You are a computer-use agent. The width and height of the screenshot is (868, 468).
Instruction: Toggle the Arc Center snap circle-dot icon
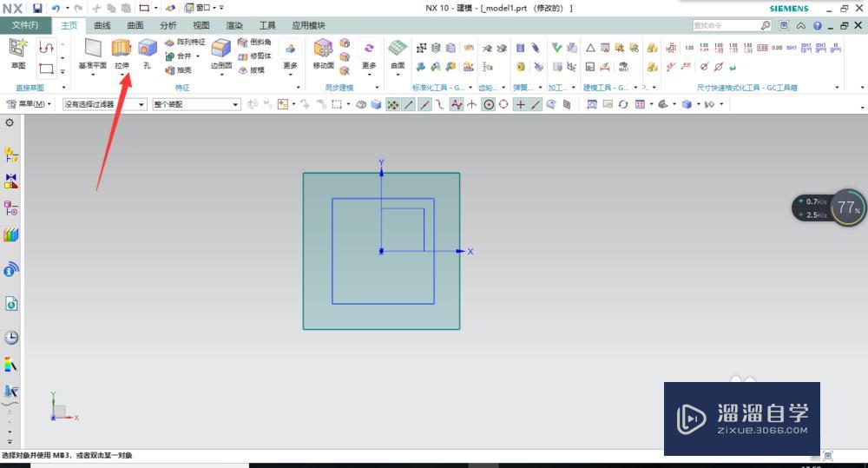[488, 104]
